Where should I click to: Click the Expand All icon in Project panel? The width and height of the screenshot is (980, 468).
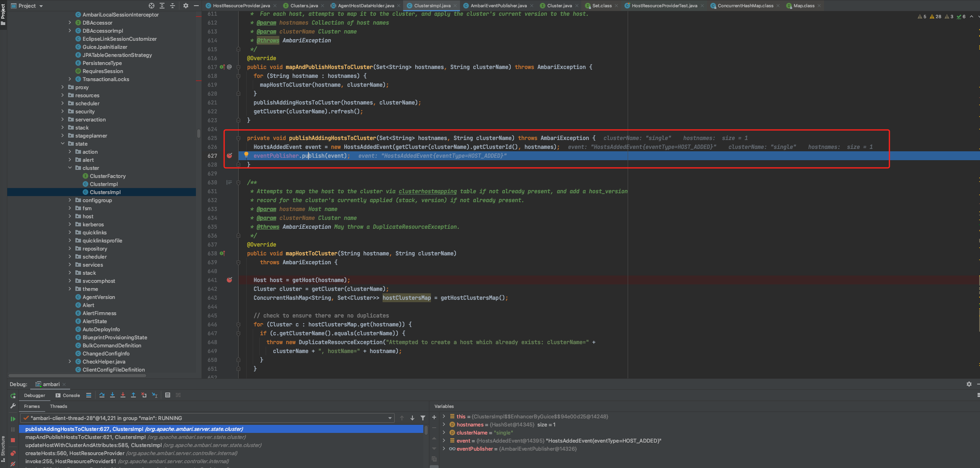click(x=162, y=6)
